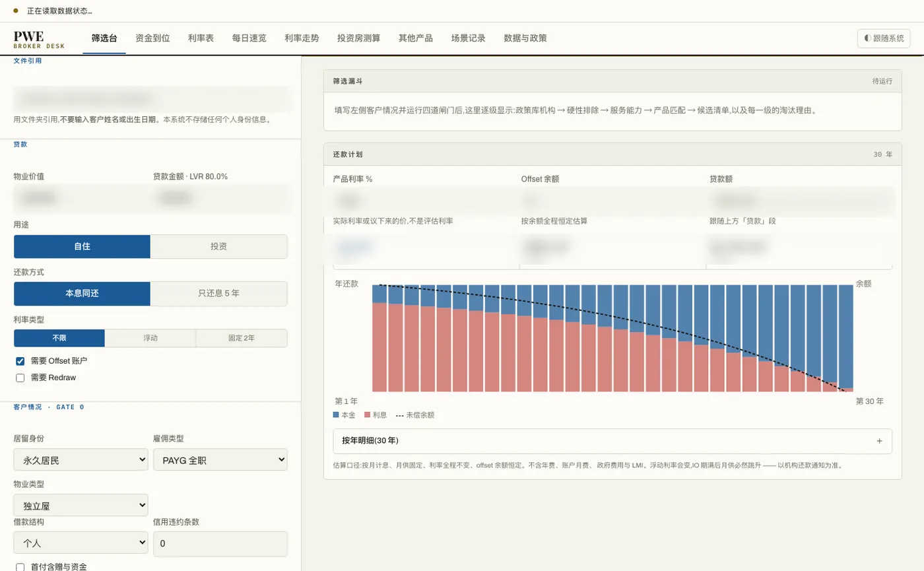924x571 pixels.
Task: Click the 信用违约条数 input field
Action: point(220,544)
